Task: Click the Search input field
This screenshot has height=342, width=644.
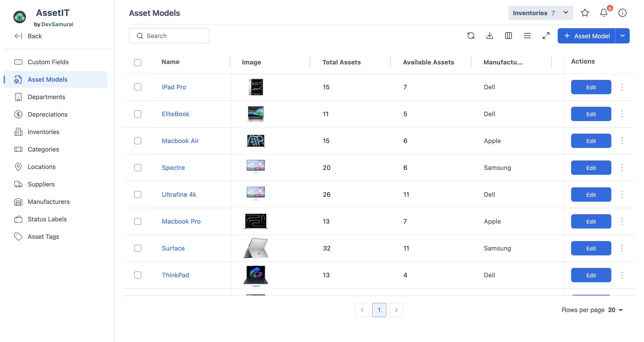Action: pos(169,36)
